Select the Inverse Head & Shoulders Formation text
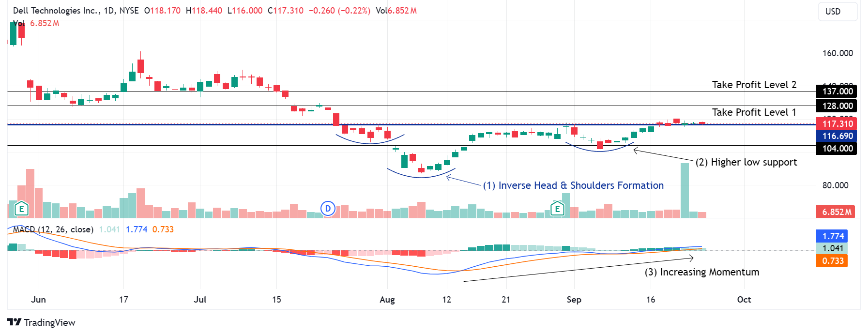Image resolution: width=868 pixels, height=335 pixels. (x=573, y=185)
